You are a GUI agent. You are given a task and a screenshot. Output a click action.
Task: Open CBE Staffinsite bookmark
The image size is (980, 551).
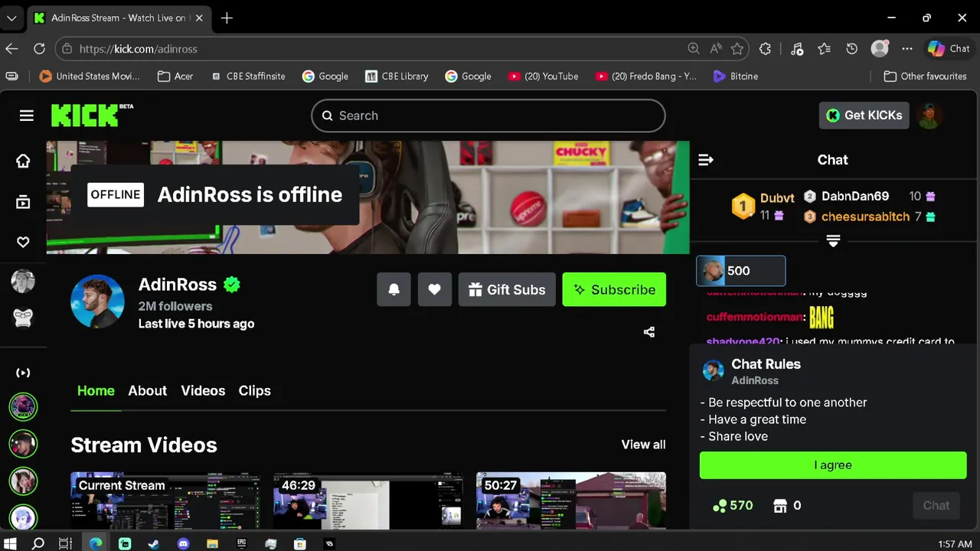click(247, 76)
